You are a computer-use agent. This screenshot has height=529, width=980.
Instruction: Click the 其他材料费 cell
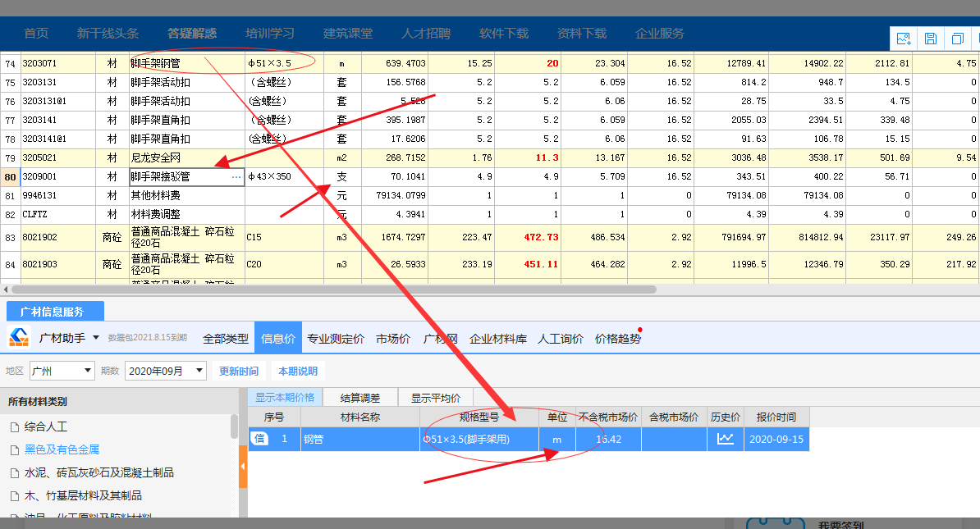click(x=187, y=195)
